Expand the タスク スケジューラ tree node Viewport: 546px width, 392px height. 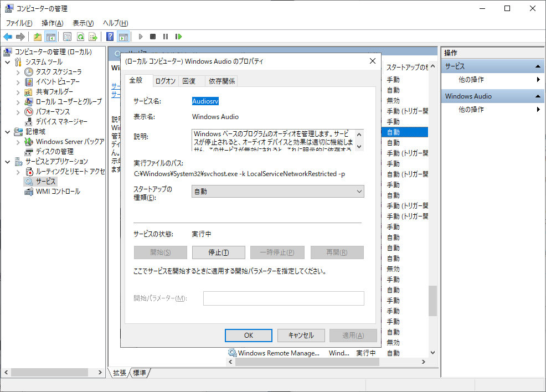coord(18,72)
